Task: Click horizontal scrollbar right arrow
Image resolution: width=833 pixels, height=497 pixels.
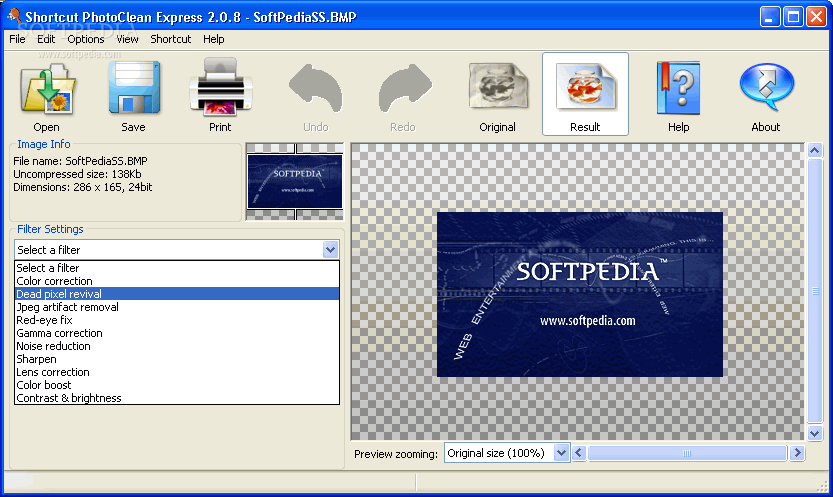Action: (x=797, y=453)
